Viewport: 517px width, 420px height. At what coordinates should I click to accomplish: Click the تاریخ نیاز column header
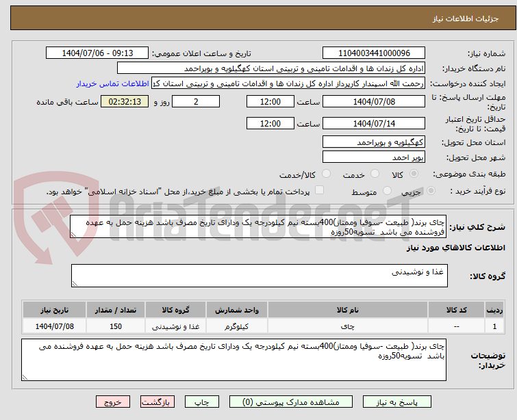pyautogui.click(x=54, y=310)
